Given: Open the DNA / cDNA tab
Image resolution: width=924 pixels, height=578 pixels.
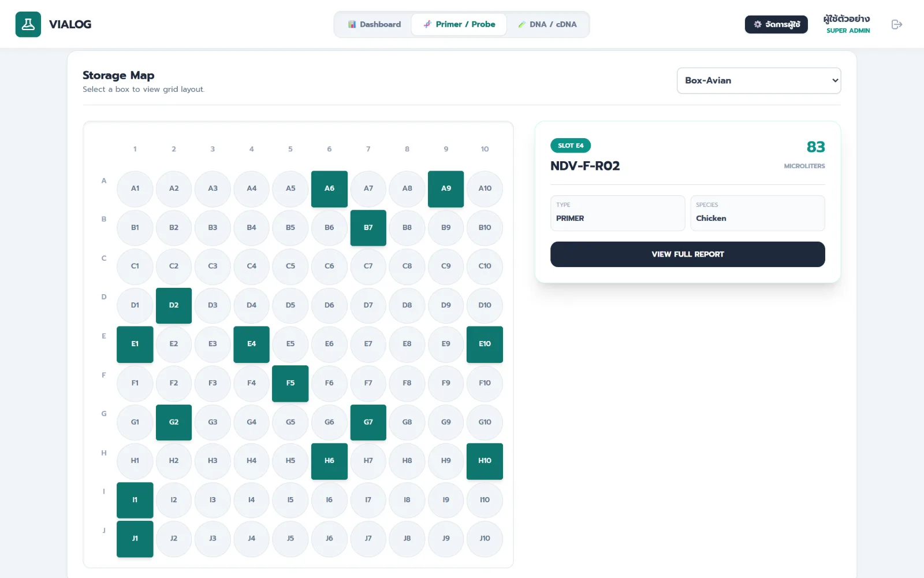Looking at the screenshot, I should [547, 24].
